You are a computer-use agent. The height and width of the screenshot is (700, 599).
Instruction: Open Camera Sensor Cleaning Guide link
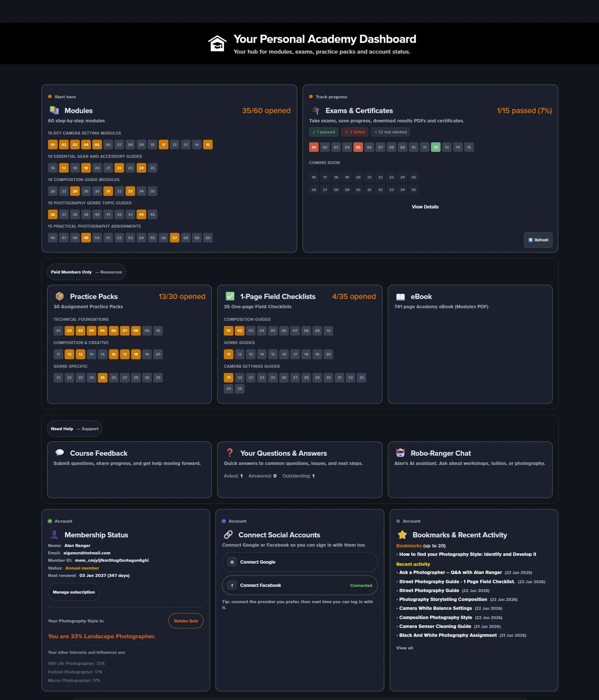(x=435, y=626)
